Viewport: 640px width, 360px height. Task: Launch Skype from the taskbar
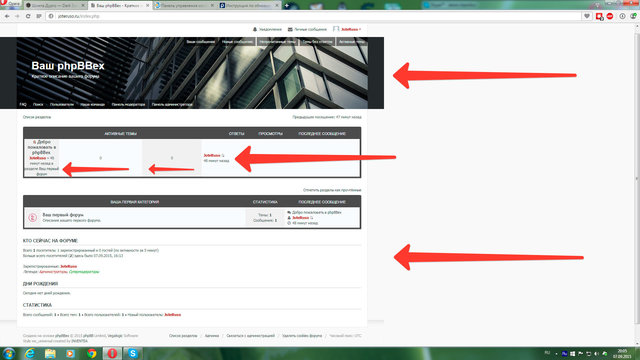point(133,353)
